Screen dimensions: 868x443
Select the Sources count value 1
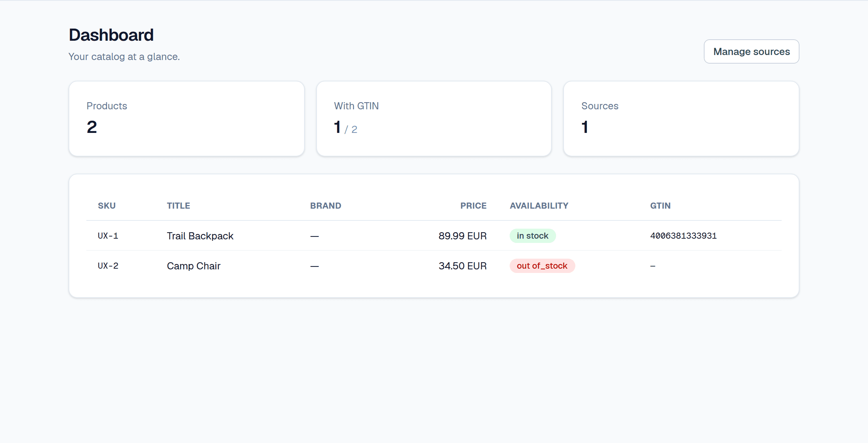pyautogui.click(x=585, y=127)
